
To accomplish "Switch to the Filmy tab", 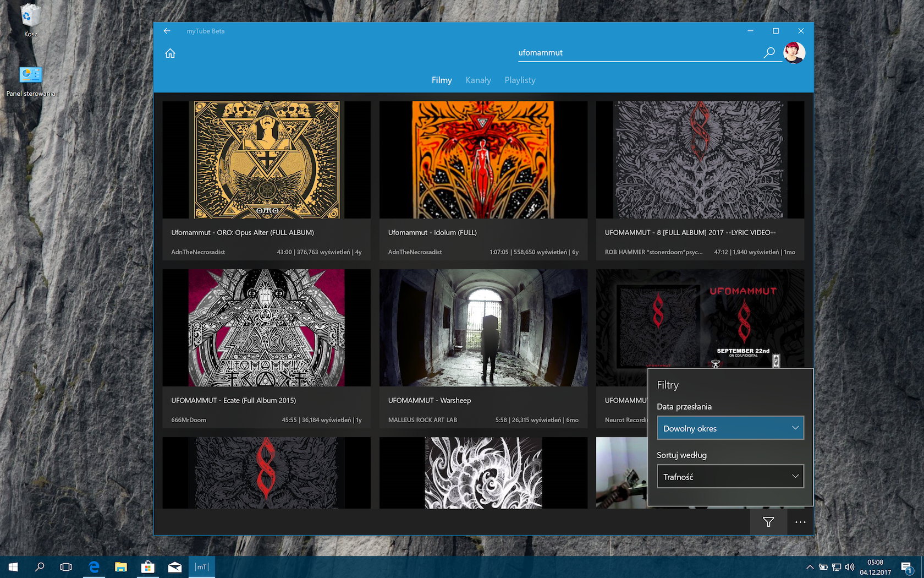I will coord(442,80).
